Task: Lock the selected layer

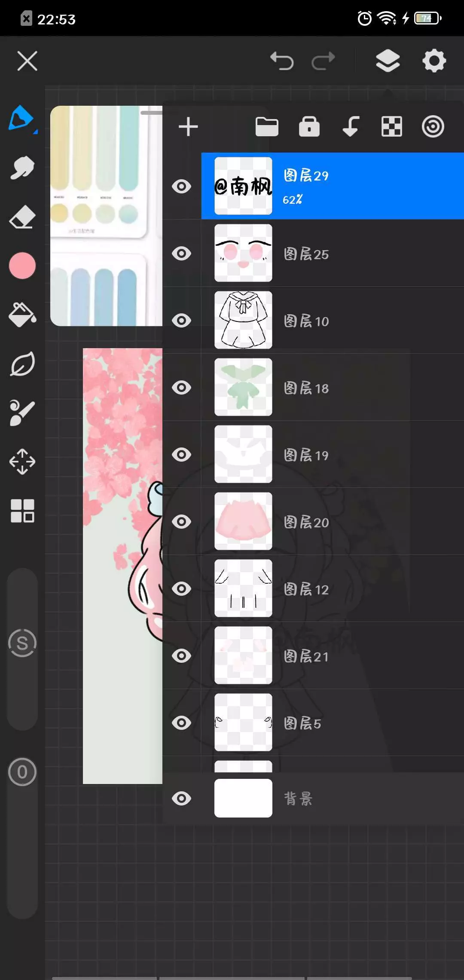Action: (309, 126)
